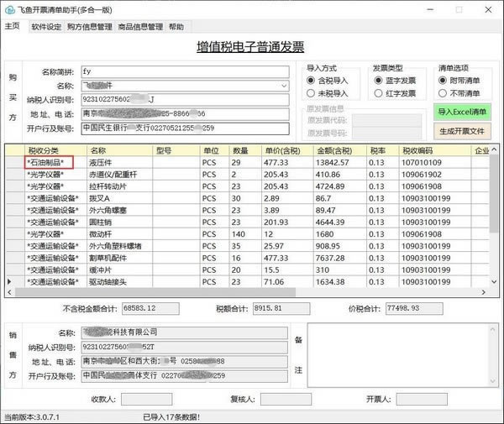This screenshot has width=504, height=424.
Task: Select the 未税导入 import option
Action: [x=311, y=94]
